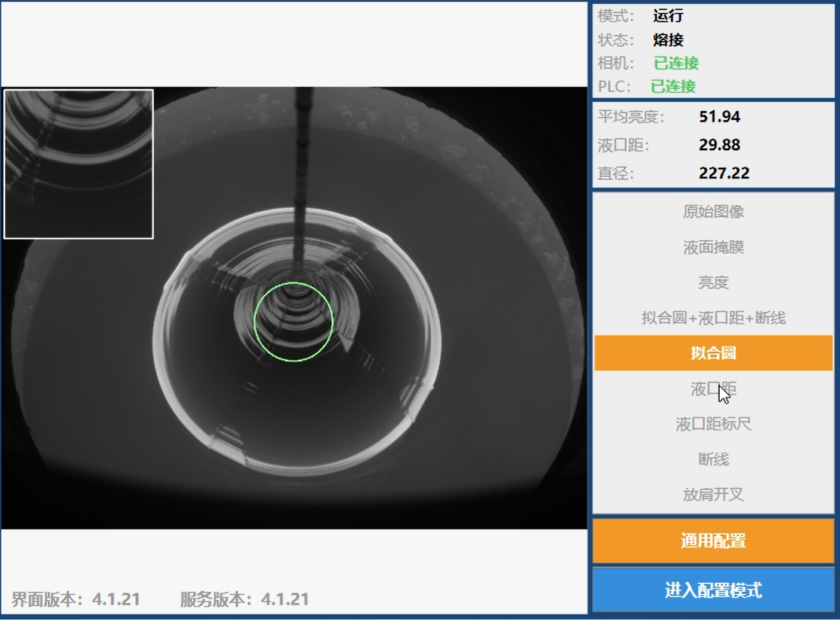Click the 界面版本 4.1.21 label

(x=76, y=599)
